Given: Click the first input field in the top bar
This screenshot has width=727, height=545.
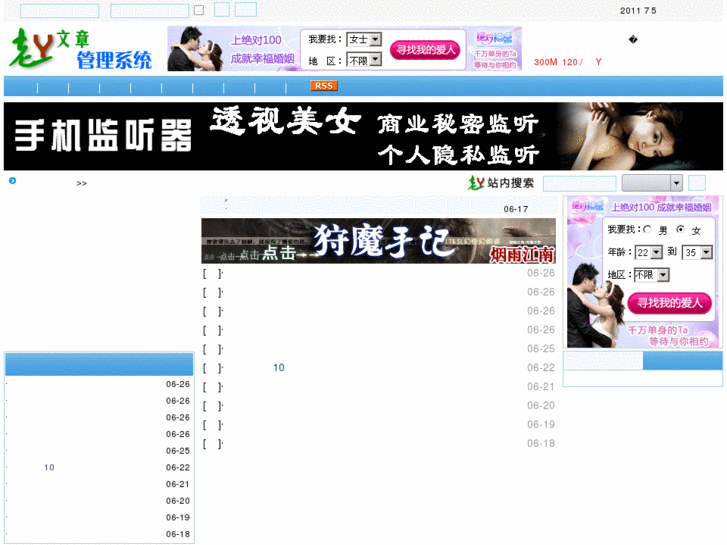Looking at the screenshot, I should point(60,11).
